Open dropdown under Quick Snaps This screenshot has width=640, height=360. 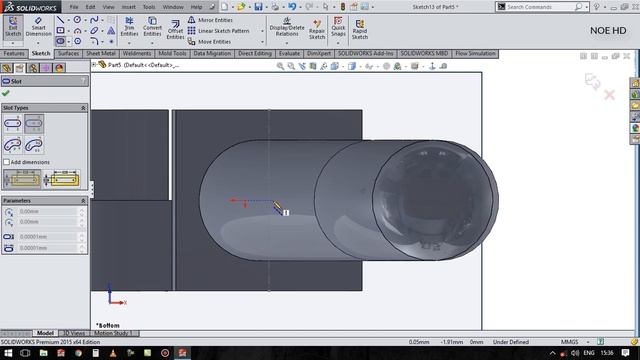tap(338, 43)
